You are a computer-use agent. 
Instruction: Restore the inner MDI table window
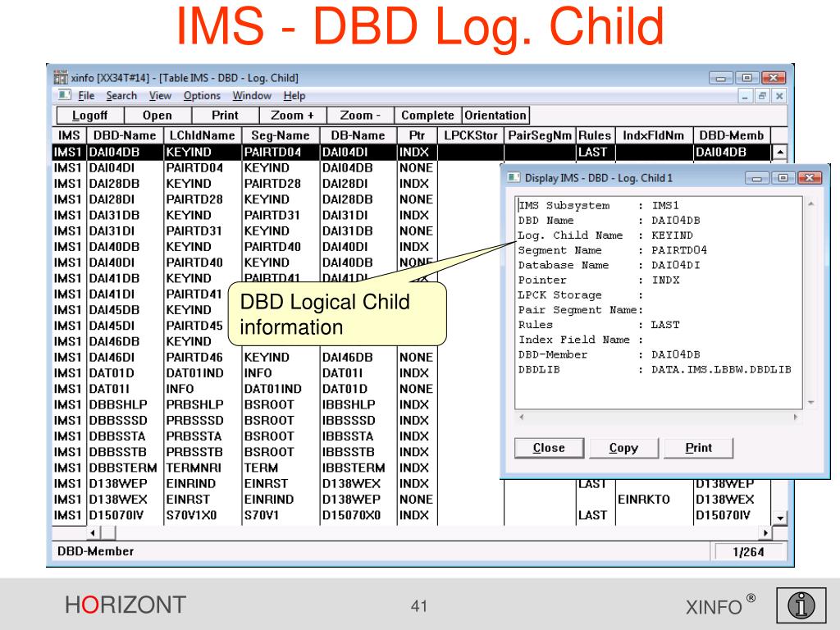[x=762, y=96]
